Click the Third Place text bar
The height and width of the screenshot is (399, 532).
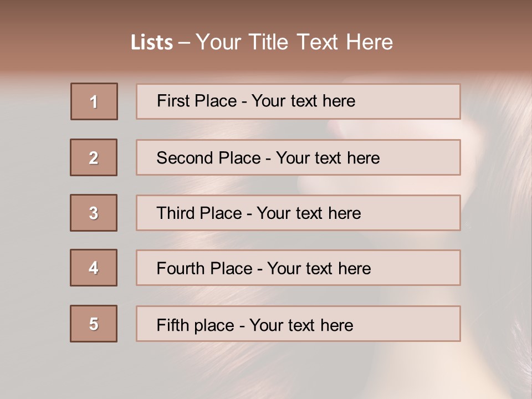point(298,213)
